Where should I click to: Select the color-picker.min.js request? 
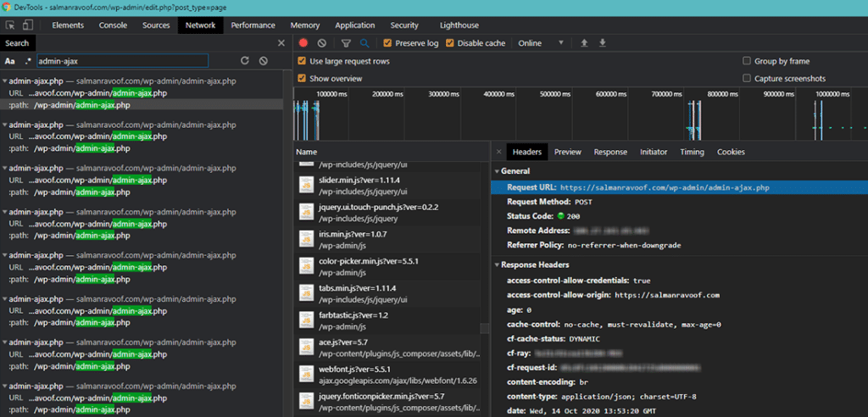[x=370, y=261]
